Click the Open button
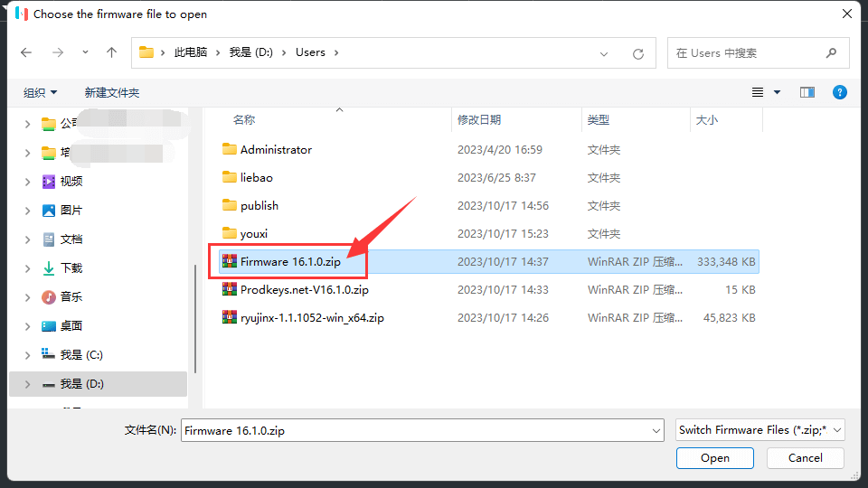 tap(714, 458)
